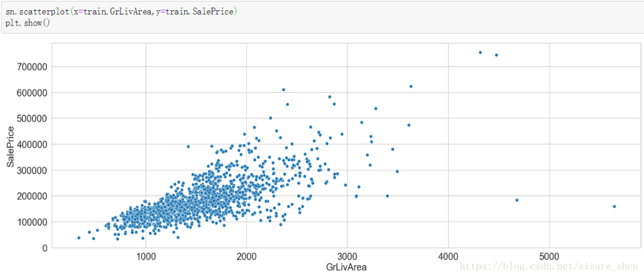Click the scatterplot output image
The width and height of the screenshot is (644, 277).
point(323,156)
